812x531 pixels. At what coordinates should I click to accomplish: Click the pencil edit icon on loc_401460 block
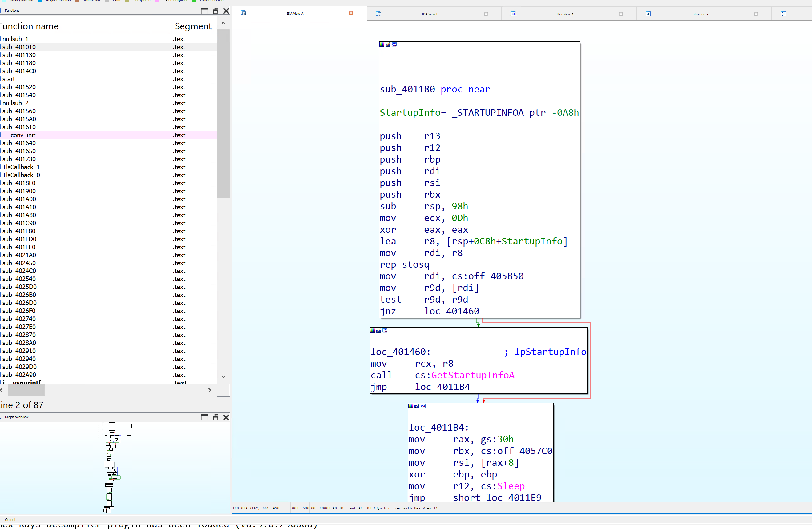point(379,330)
